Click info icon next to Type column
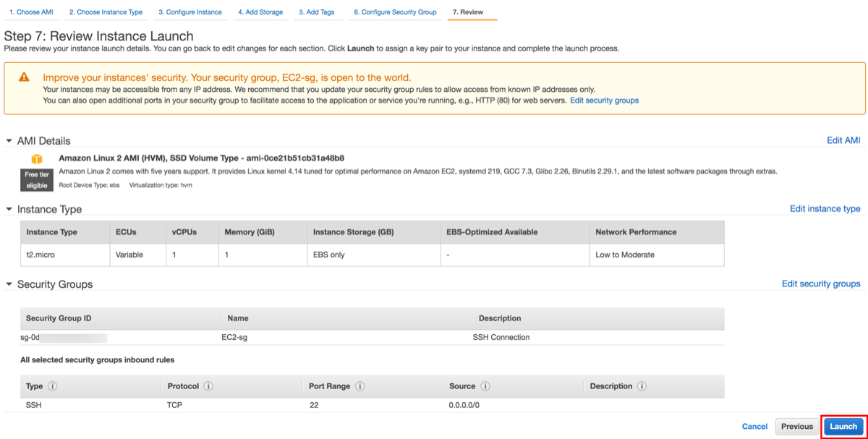 [53, 386]
